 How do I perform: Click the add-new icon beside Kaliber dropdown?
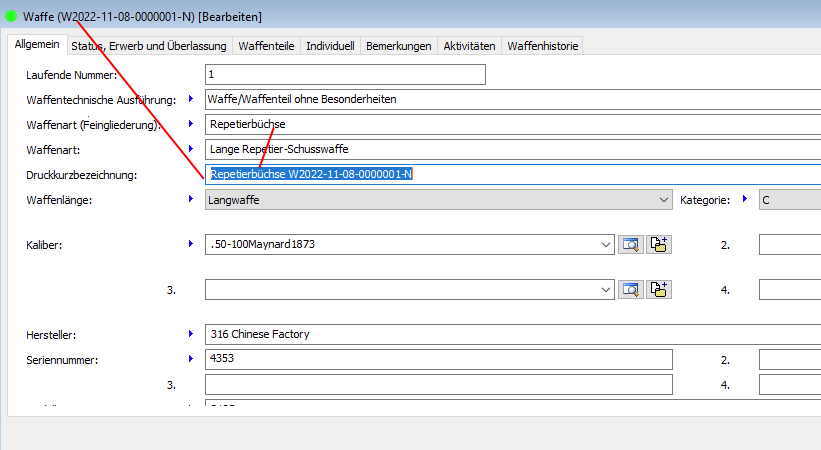[658, 244]
